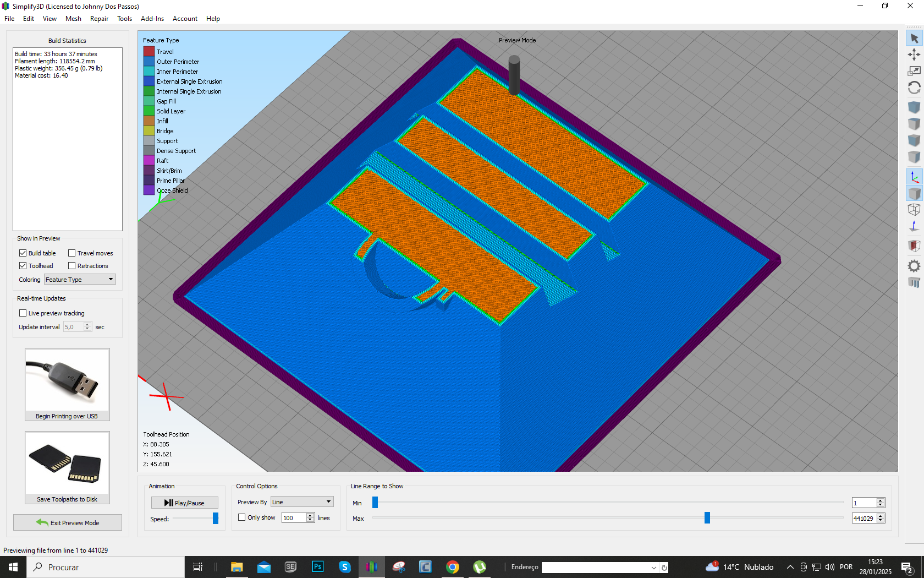Open the cross section view icon
The width and height of the screenshot is (924, 578).
coord(914,246)
